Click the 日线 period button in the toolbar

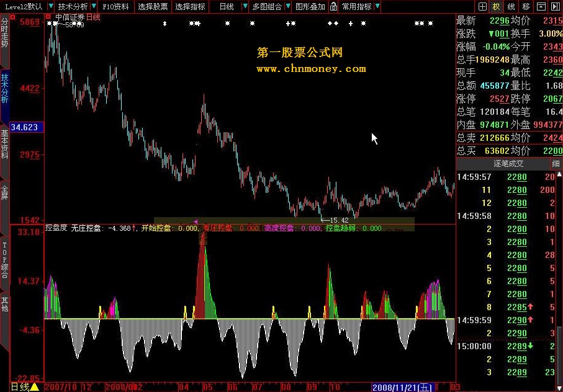pos(227,6)
